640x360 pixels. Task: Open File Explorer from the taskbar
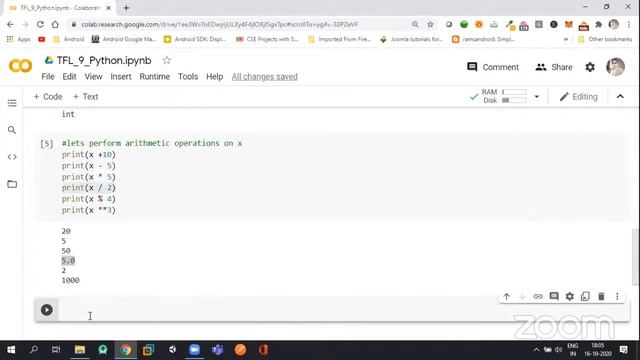[x=80, y=350]
